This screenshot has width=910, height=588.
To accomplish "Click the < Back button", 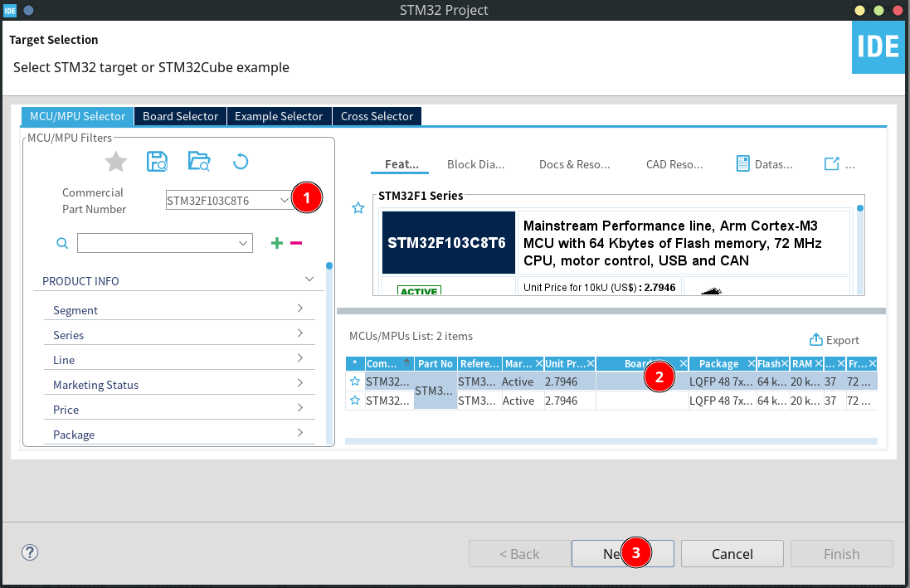I will [519, 554].
